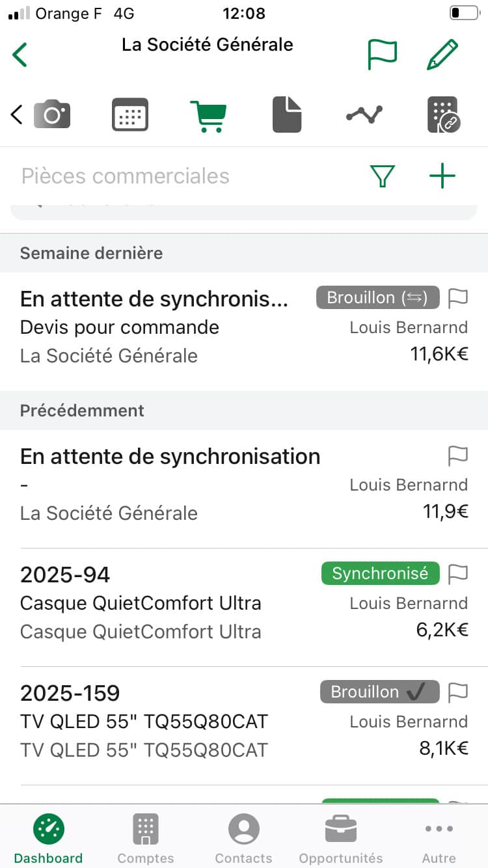
Task: Toggle flag on Devis pour commande item
Action: pyautogui.click(x=459, y=298)
